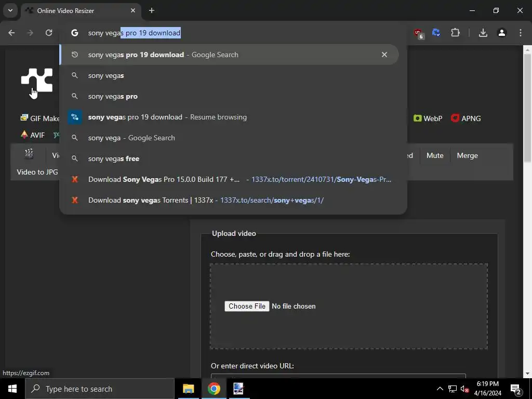
Task: Open the WebP tools link
Action: [x=428, y=118]
